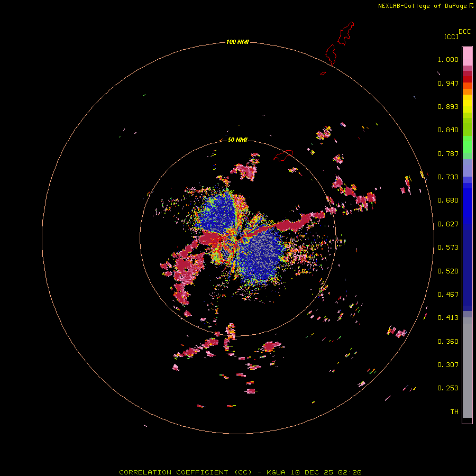
Task: Click the pink segment at top of color bar
Action: coord(467,57)
